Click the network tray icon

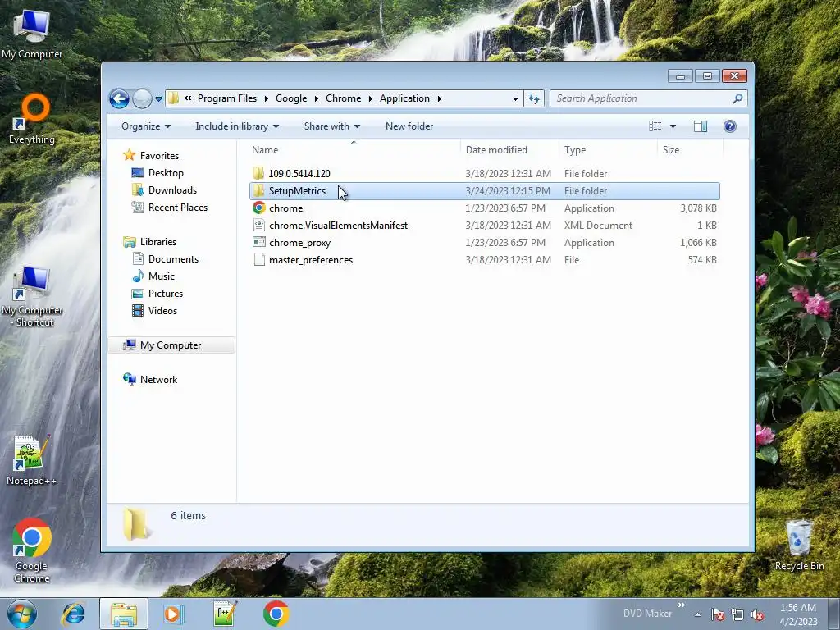737,614
